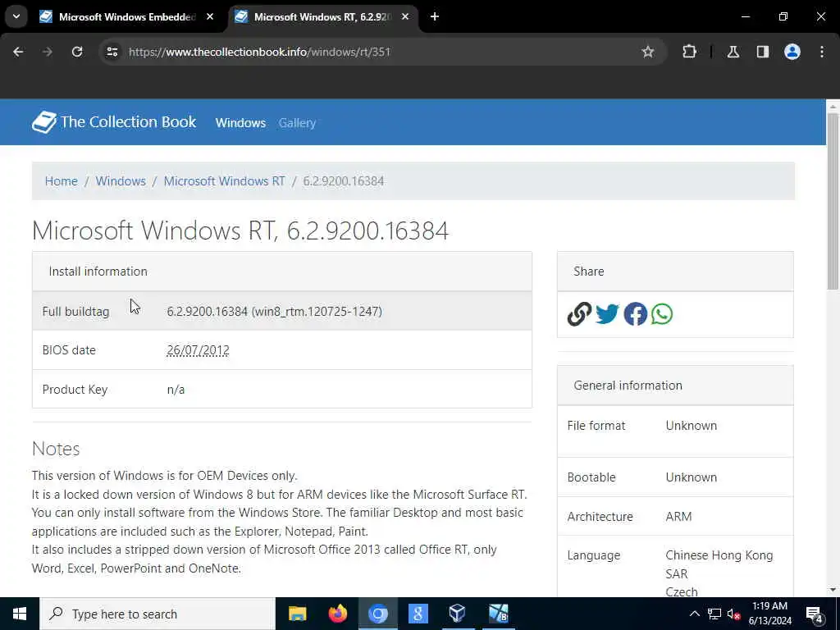Click the browser back arrow
The width and height of the screenshot is (840, 630).
click(x=18, y=52)
